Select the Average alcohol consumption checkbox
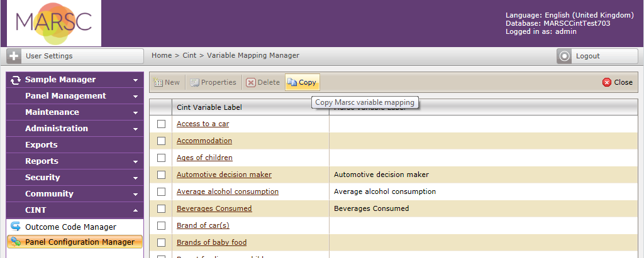 (162, 191)
